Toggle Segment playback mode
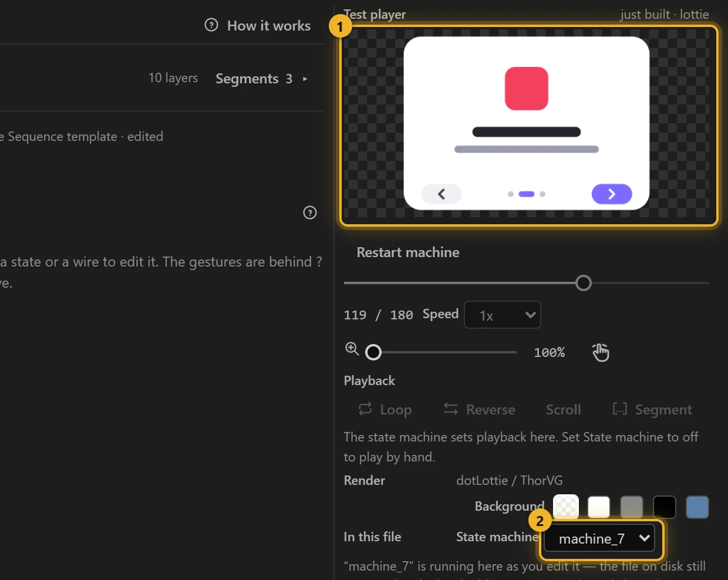Image resolution: width=728 pixels, height=580 pixels. (x=652, y=410)
